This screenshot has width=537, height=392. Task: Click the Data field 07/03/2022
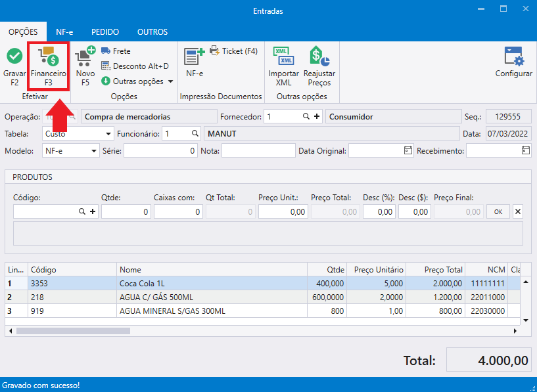coord(508,133)
